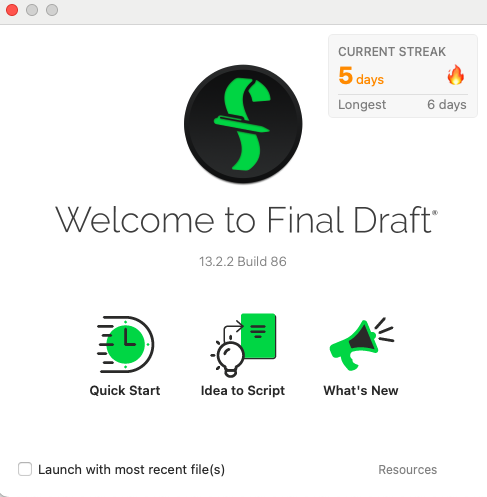Image resolution: width=487 pixels, height=497 pixels.
Task: Open Quick Start via the clock icon
Action: pos(125,344)
